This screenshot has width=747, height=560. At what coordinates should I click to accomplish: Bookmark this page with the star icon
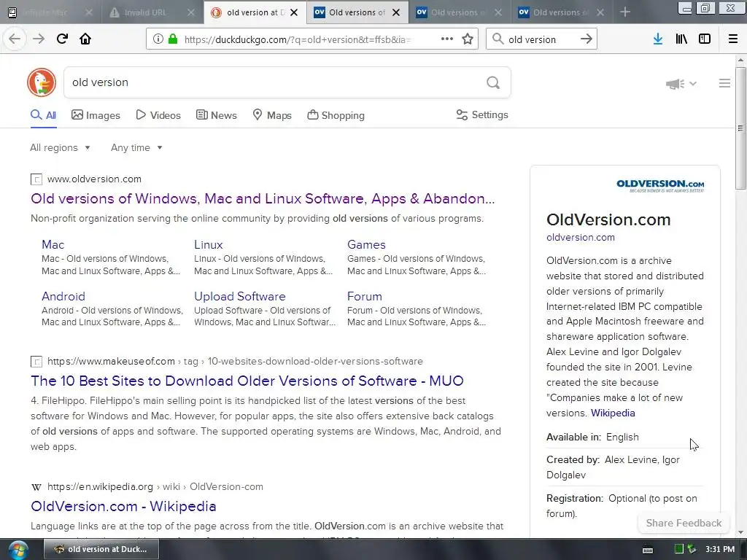click(468, 39)
